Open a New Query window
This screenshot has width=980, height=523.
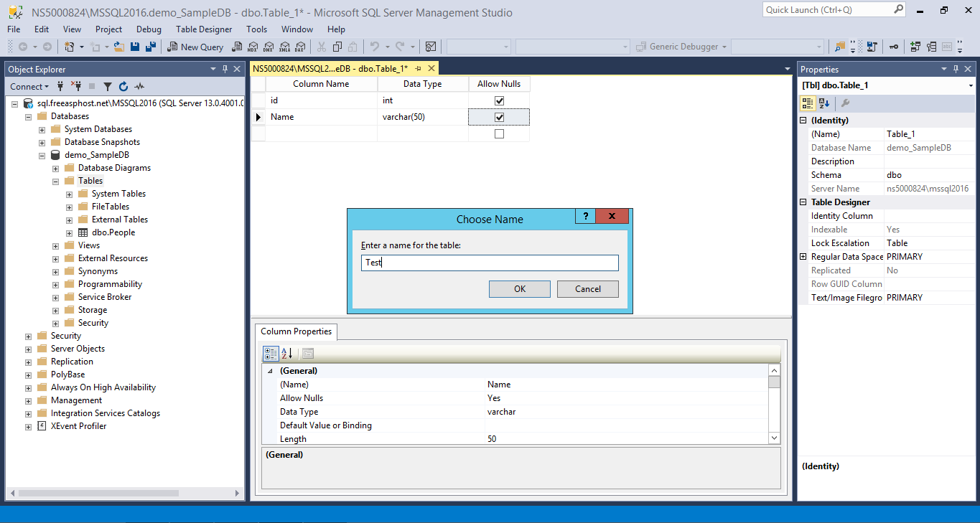tap(194, 45)
